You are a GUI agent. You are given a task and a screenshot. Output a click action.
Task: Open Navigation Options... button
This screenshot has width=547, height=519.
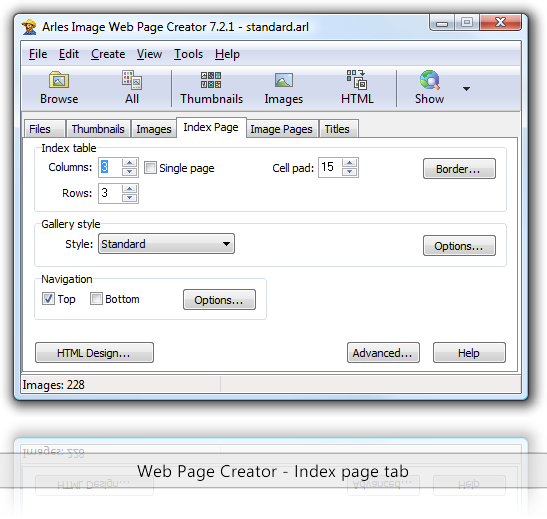tap(219, 300)
